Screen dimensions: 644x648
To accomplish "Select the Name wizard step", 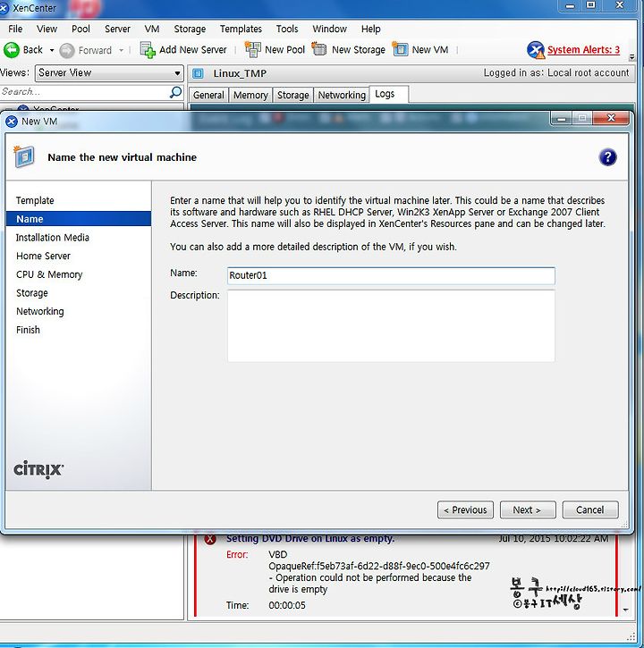I will (x=79, y=219).
